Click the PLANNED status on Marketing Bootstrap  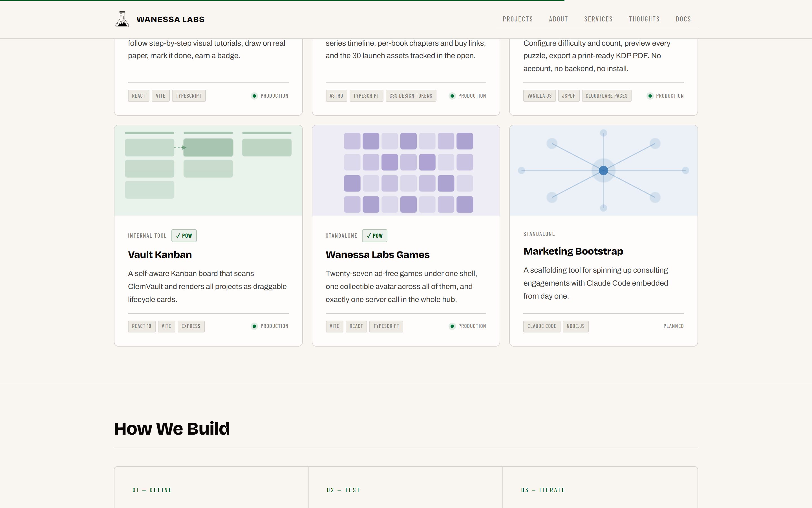tap(673, 326)
